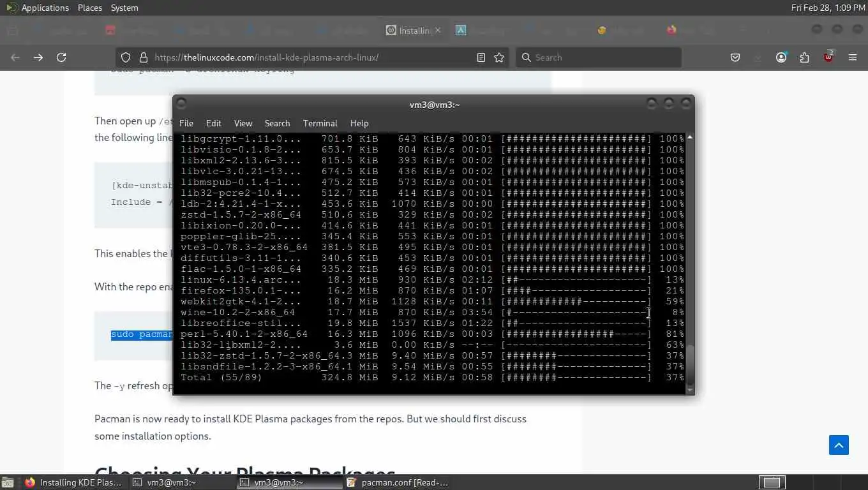Viewport: 868px width, 490px height.
Task: Click the perl-5.40.1-2-x86_64 row
Action: pos(432,334)
